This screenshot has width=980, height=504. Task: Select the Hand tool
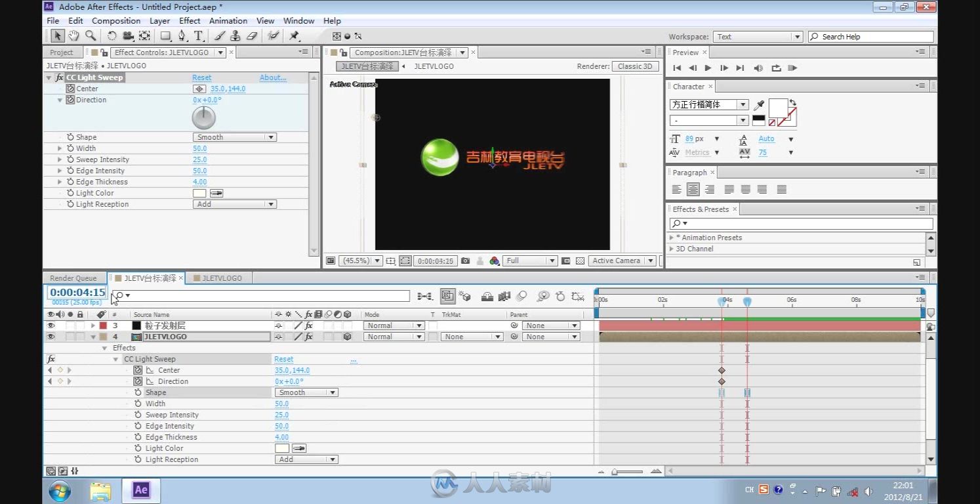[x=74, y=36]
